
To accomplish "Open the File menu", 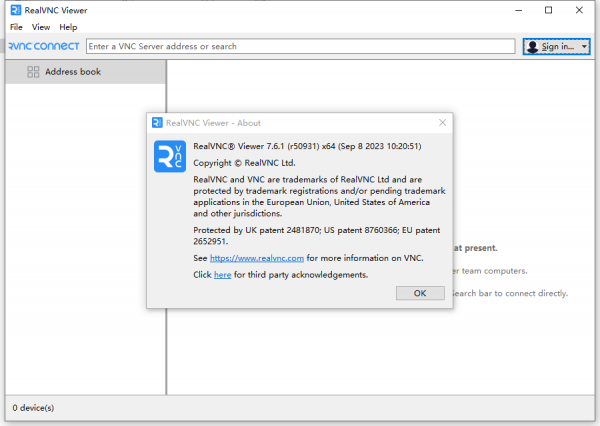I will click(16, 27).
